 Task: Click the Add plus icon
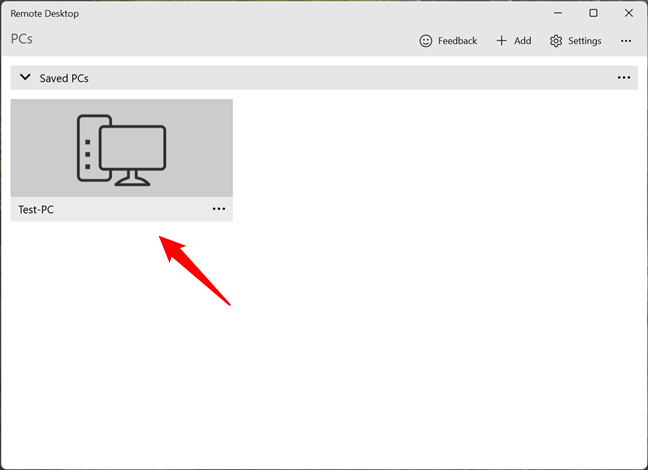501,41
